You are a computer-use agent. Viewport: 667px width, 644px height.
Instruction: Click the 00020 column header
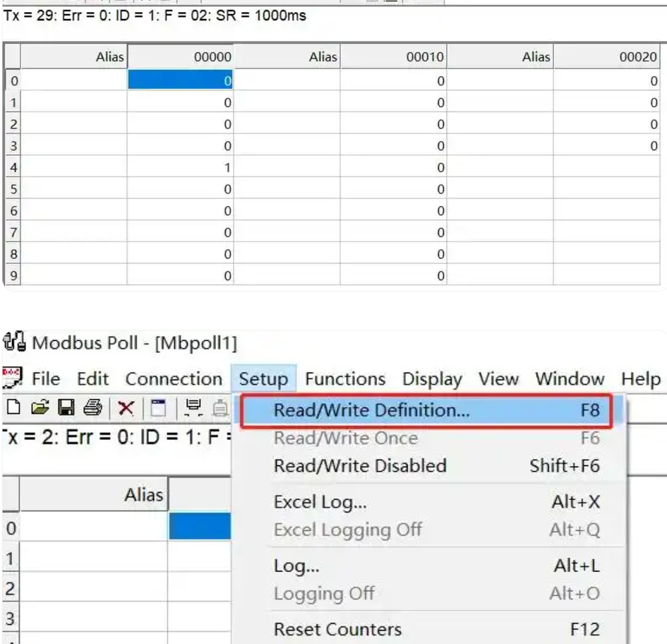click(x=607, y=56)
